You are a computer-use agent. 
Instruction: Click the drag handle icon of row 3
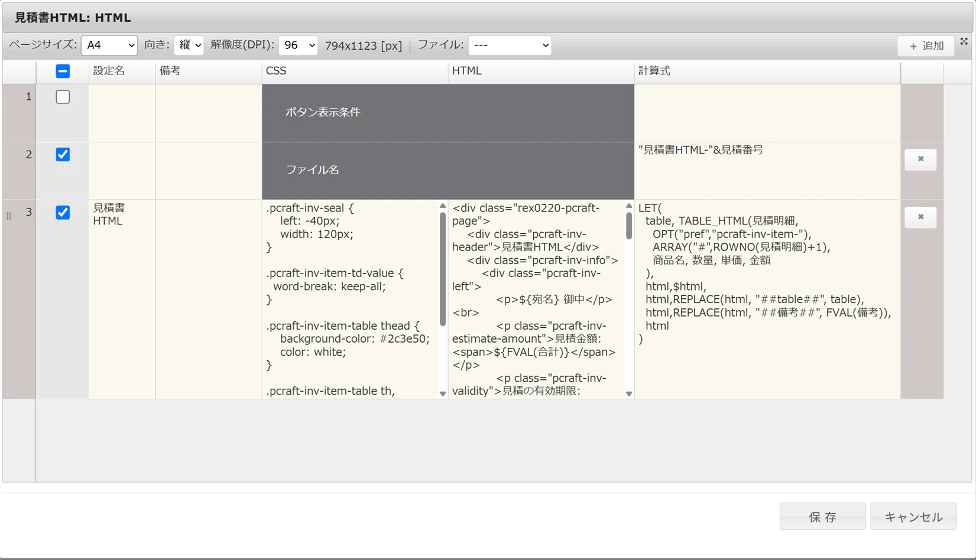tap(9, 216)
